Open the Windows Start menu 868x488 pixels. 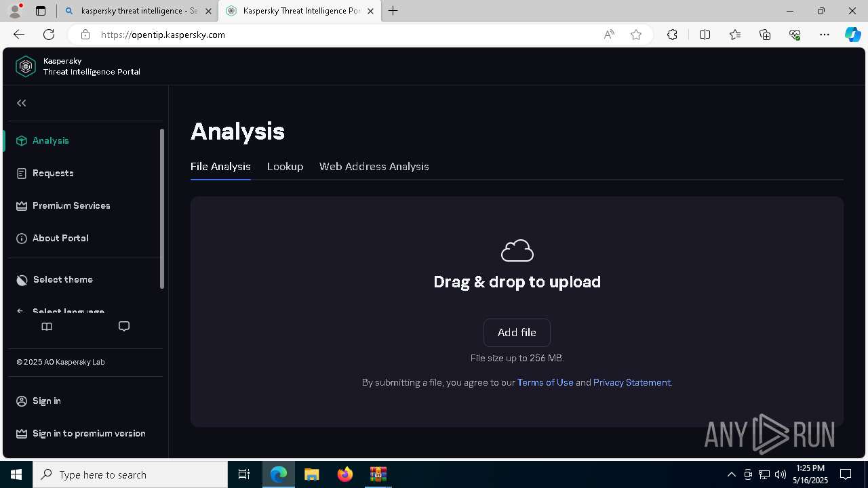16,474
